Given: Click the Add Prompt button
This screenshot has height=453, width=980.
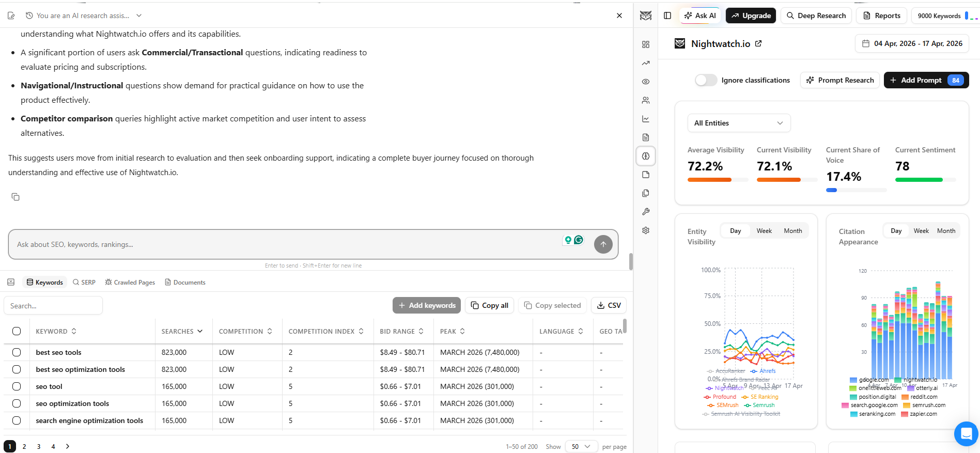Looking at the screenshot, I should tap(926, 80).
